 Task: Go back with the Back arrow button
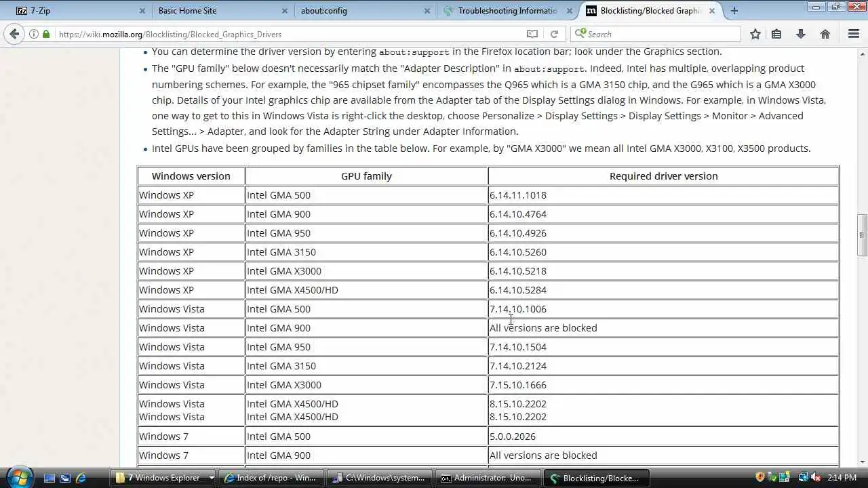point(14,34)
